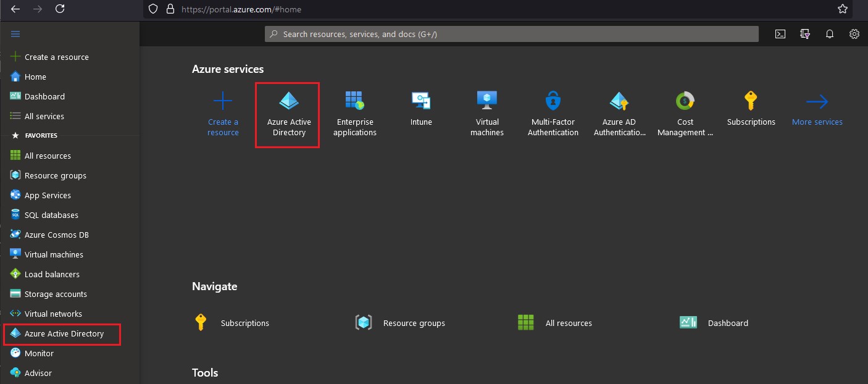
Task: Open Virtual networks from the sidebar
Action: pyautogui.click(x=53, y=314)
